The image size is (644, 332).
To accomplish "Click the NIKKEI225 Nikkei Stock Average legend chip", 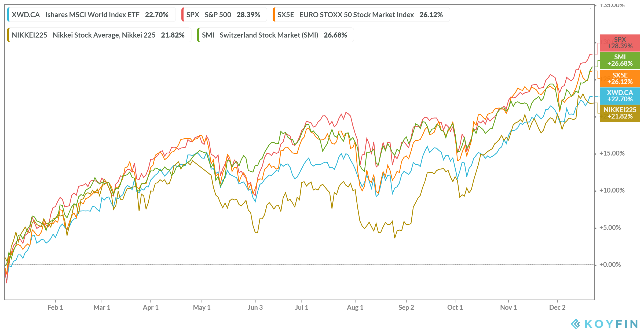I will tap(99, 35).
